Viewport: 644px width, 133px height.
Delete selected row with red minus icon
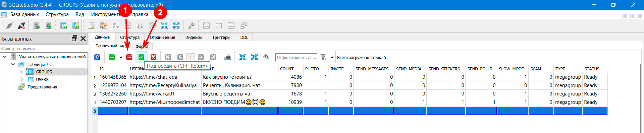(129, 57)
